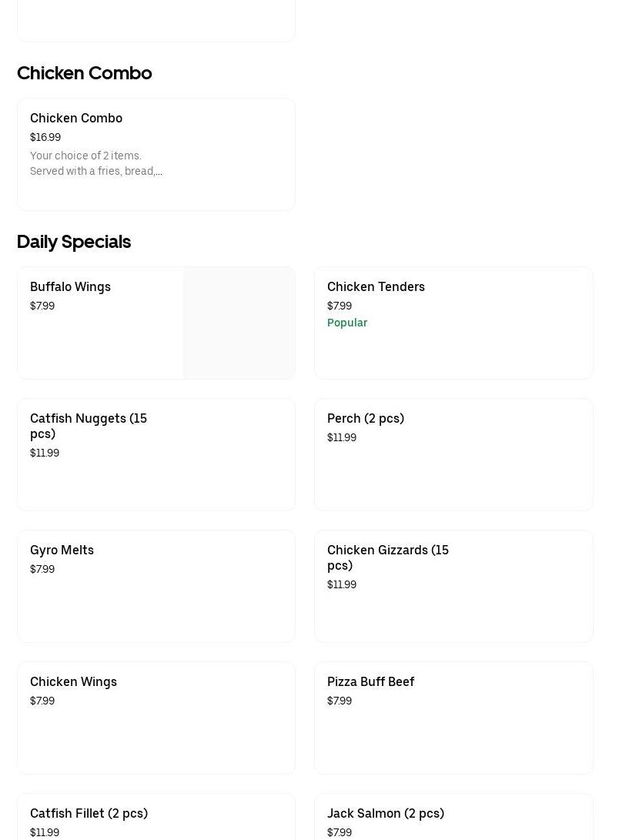Viewport: 619px width, 840px height.
Task: Click the Chicken Combo section heading
Action: click(x=85, y=73)
